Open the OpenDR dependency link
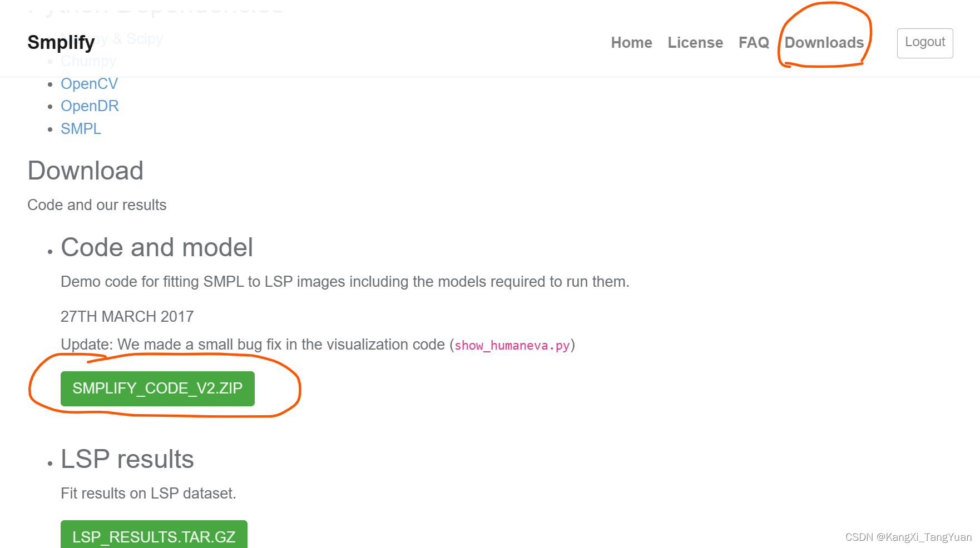This screenshot has height=548, width=980. pos(90,106)
